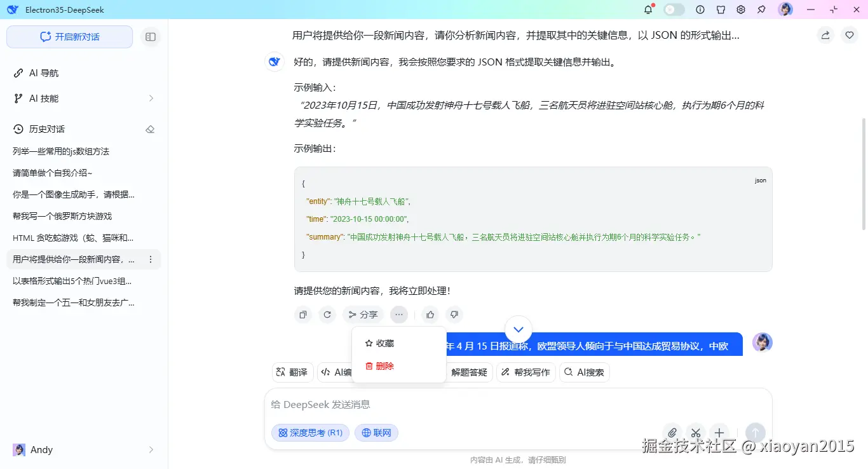Select the scissors screenshot icon
This screenshot has height=469, width=868.
696,433
